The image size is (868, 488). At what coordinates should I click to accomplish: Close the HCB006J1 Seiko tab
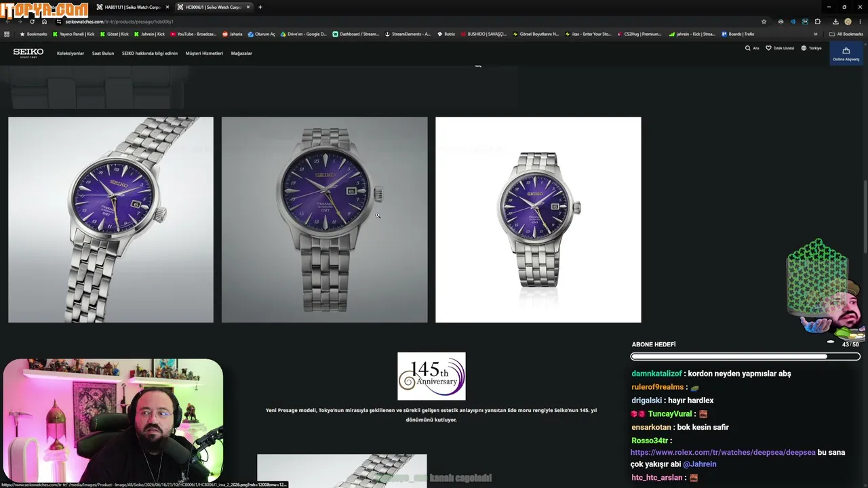pyautogui.click(x=248, y=7)
